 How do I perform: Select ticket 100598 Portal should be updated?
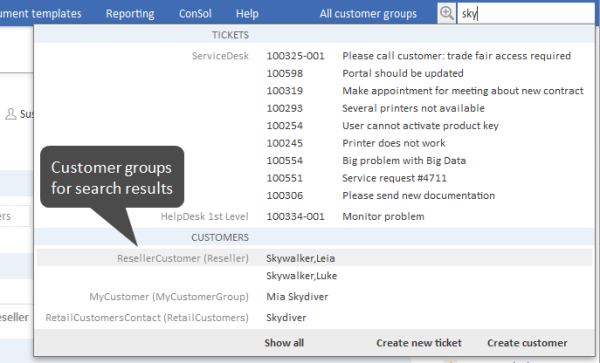pyautogui.click(x=365, y=73)
